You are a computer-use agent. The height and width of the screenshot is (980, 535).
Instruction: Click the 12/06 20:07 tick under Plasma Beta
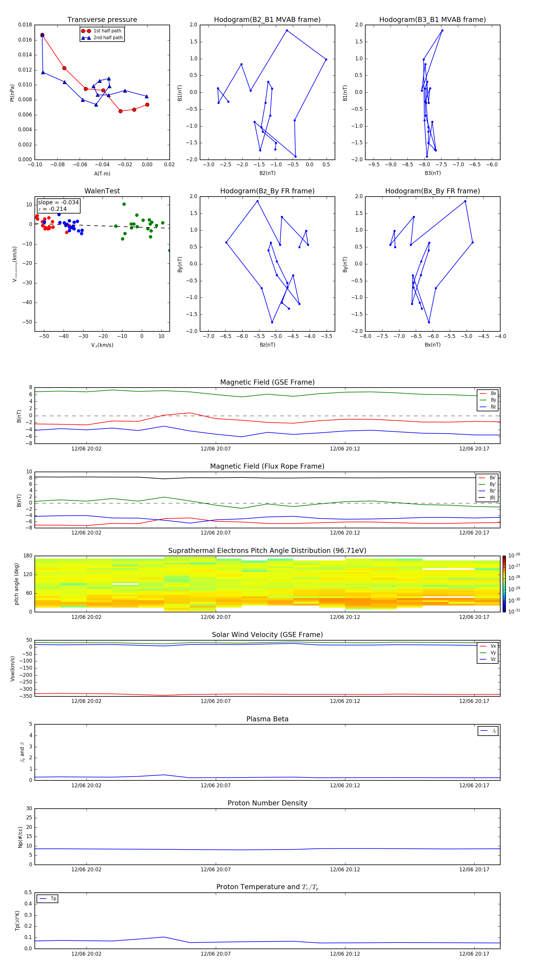215,785
